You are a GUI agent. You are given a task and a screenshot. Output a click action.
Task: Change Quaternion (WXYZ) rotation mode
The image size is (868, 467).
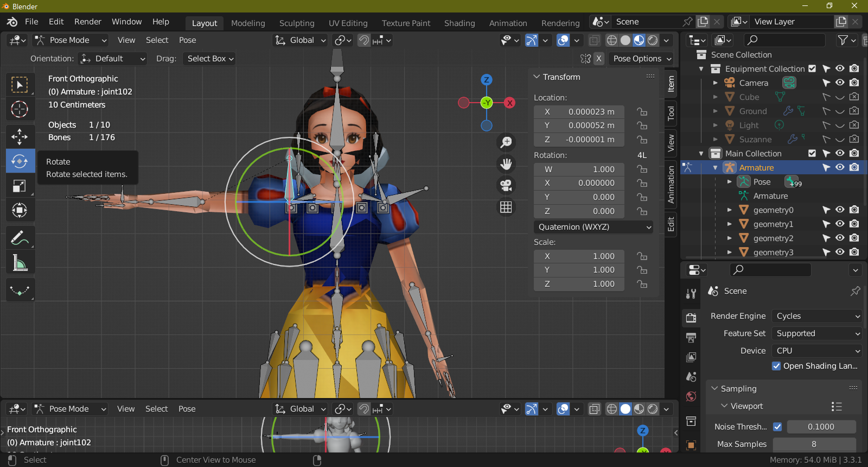pyautogui.click(x=595, y=227)
